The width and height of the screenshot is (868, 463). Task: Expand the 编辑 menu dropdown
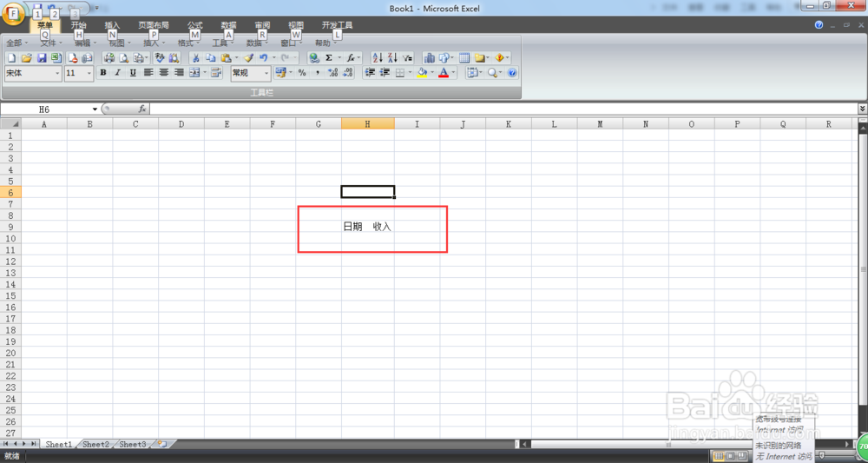click(x=85, y=43)
